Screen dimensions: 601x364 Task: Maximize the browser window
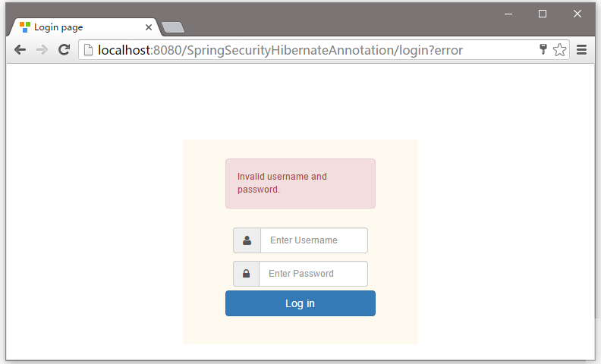click(x=543, y=14)
